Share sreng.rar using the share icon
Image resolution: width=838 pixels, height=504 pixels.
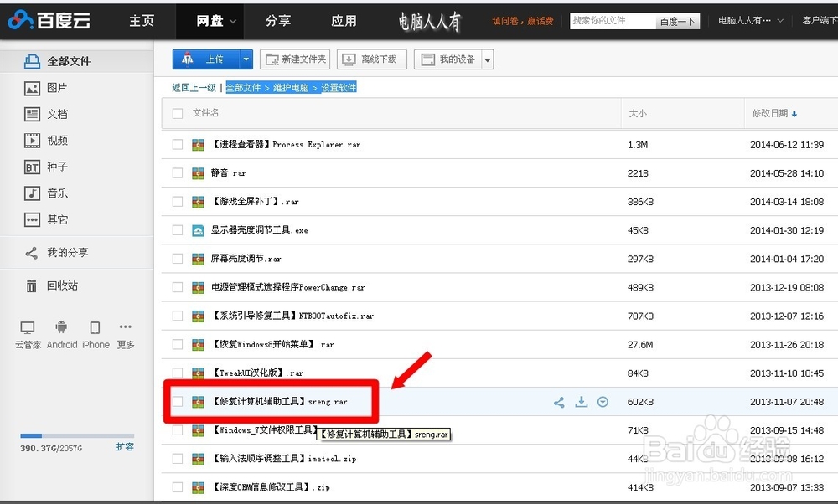(x=559, y=402)
